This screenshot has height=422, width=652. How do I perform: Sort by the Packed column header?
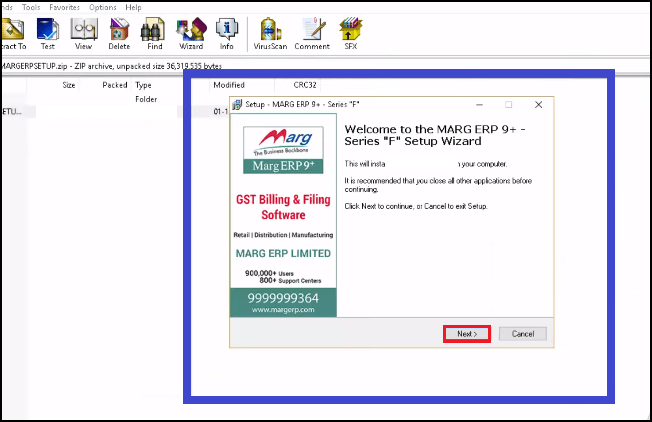click(x=115, y=85)
